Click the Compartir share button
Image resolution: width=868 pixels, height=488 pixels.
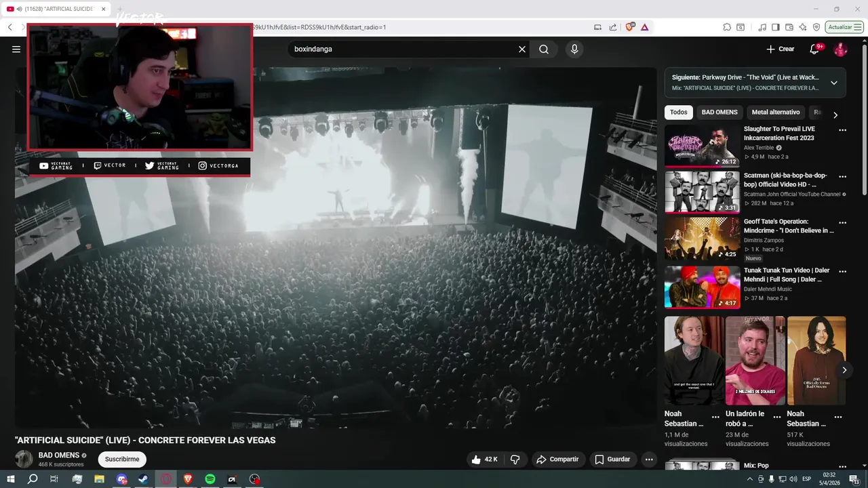point(557,460)
